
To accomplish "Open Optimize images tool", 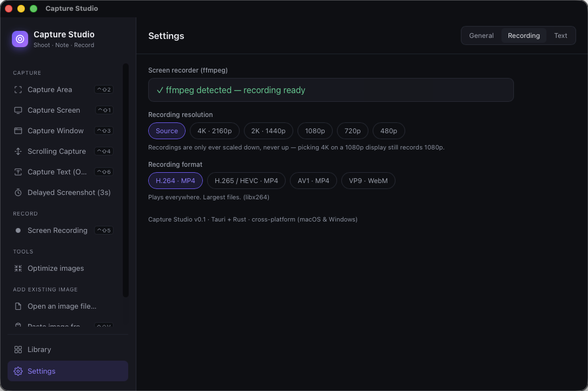I will (64, 269).
